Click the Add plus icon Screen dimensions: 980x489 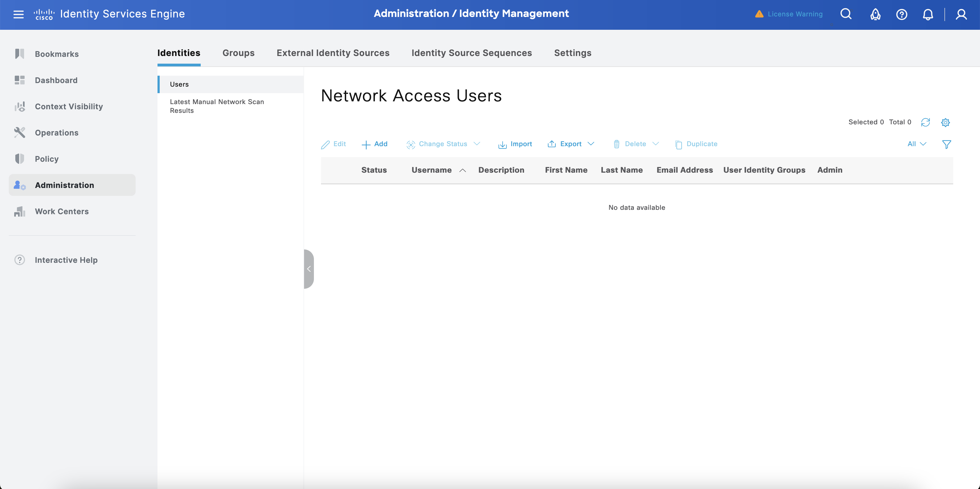(x=366, y=145)
